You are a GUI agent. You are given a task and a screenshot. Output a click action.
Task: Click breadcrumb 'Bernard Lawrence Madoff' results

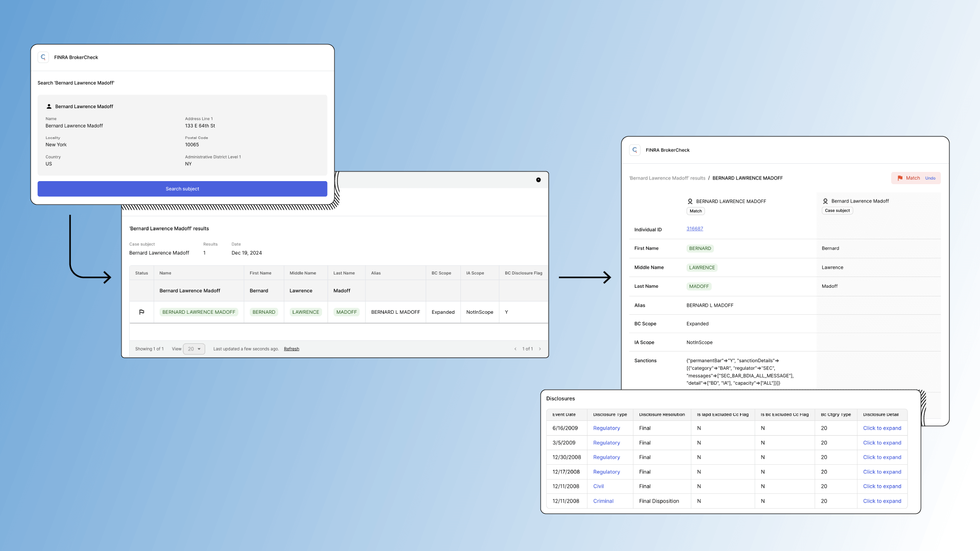tap(667, 178)
